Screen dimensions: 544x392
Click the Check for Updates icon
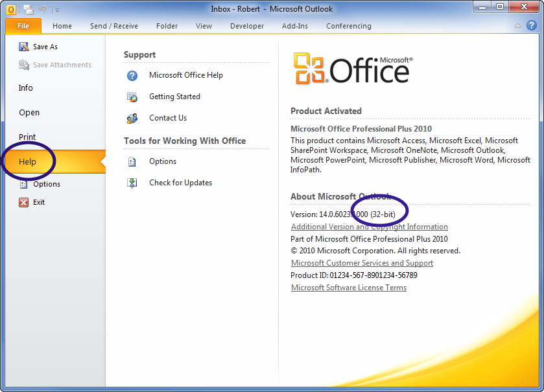(132, 183)
